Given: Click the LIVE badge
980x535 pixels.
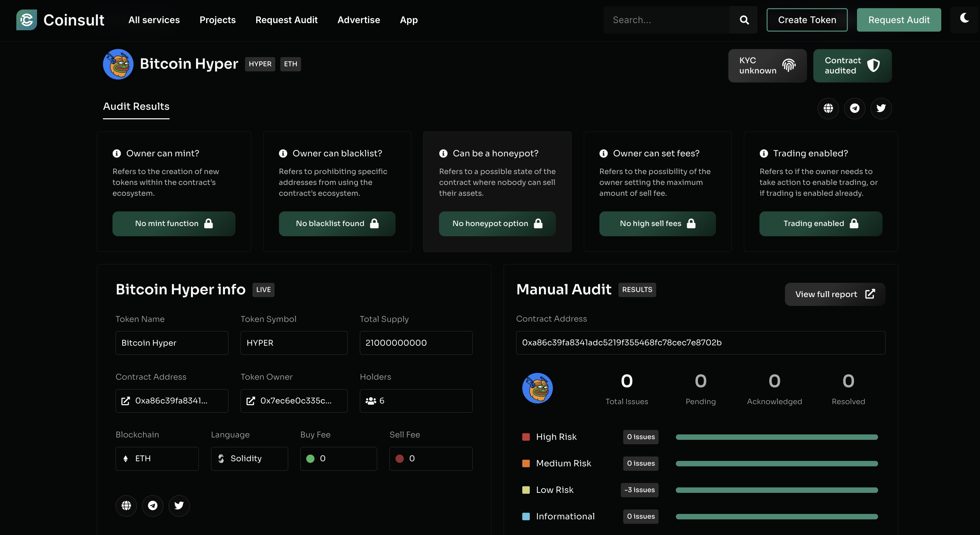Looking at the screenshot, I should click(264, 290).
